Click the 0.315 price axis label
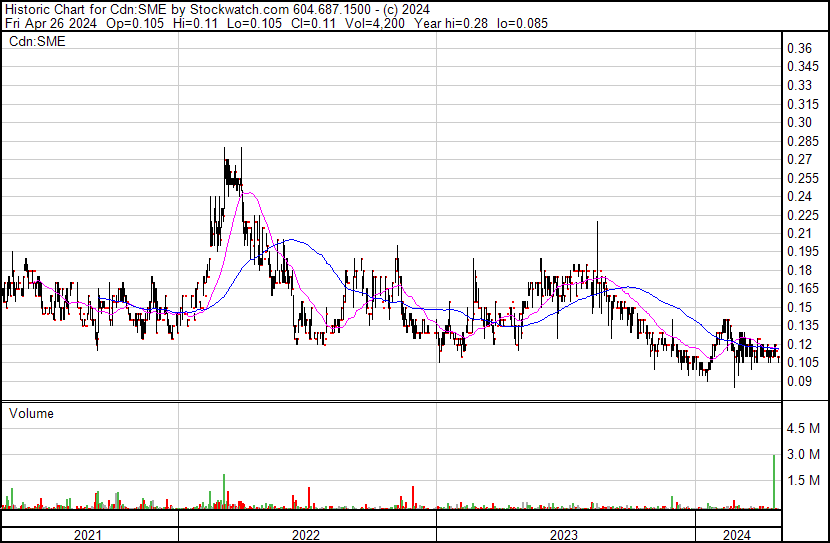 click(x=803, y=104)
